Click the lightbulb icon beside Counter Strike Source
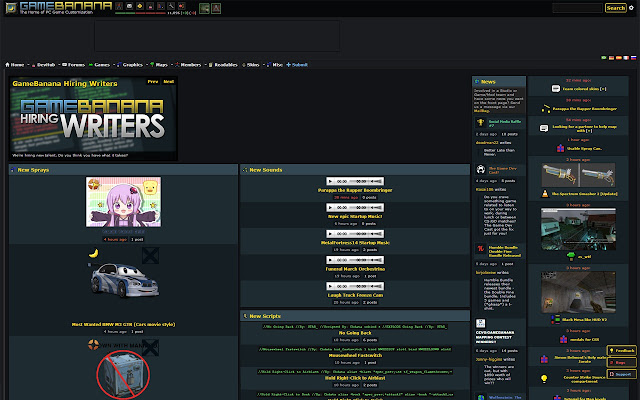The image size is (640, 400). 544,378
